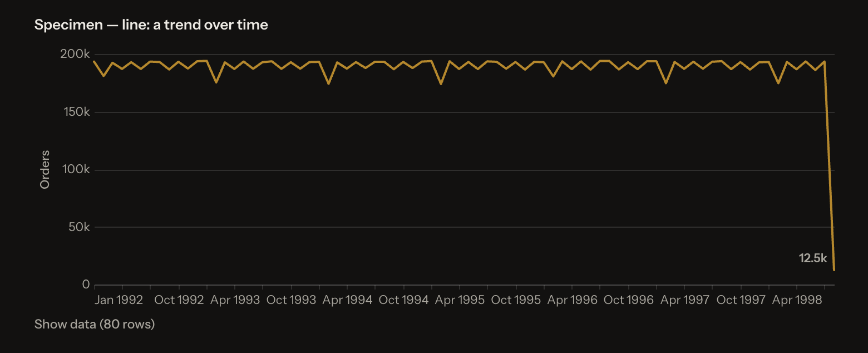Select the Oct 1997 x-axis label

(741, 300)
